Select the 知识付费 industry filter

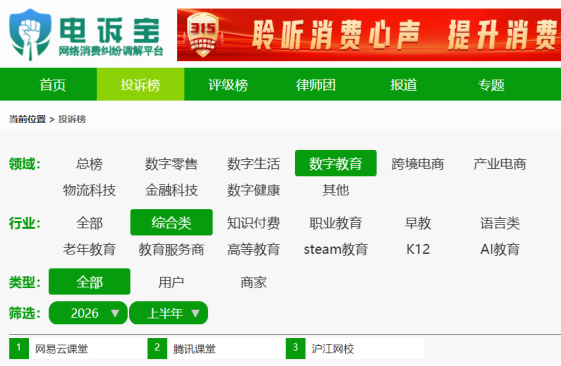click(x=253, y=223)
